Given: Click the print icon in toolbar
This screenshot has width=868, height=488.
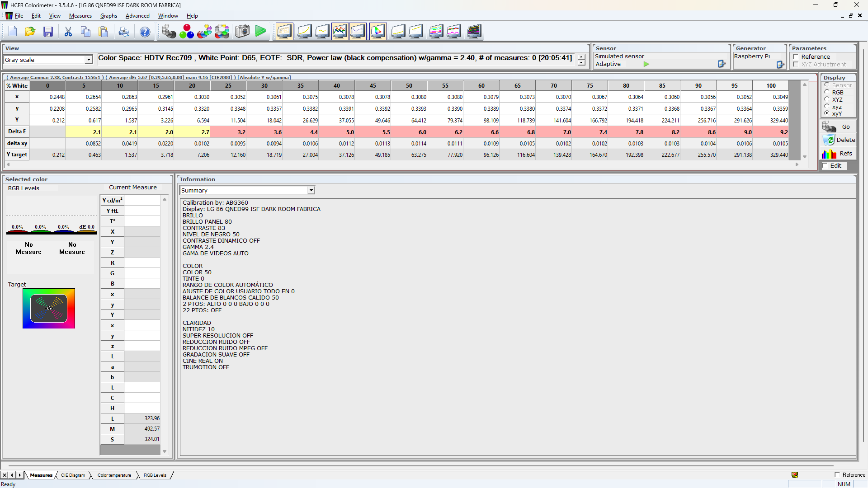Looking at the screenshot, I should pos(123,32).
